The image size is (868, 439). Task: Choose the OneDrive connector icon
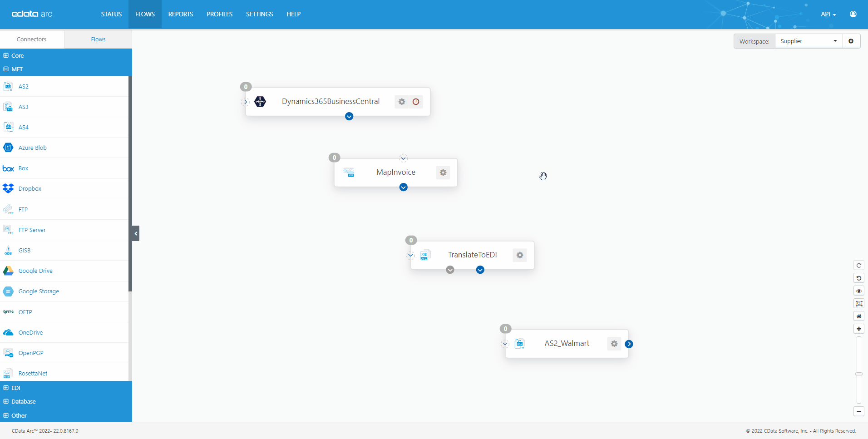pyautogui.click(x=8, y=332)
